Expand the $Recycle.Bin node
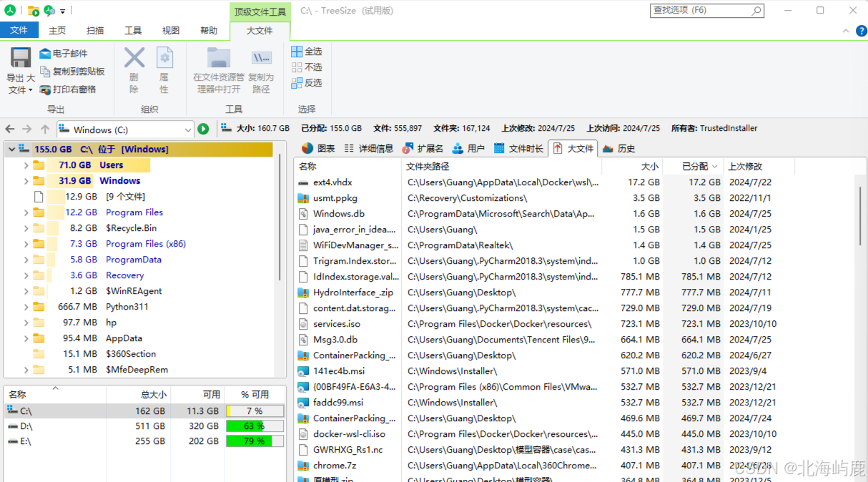Image resolution: width=868 pixels, height=482 pixels. coord(26,228)
